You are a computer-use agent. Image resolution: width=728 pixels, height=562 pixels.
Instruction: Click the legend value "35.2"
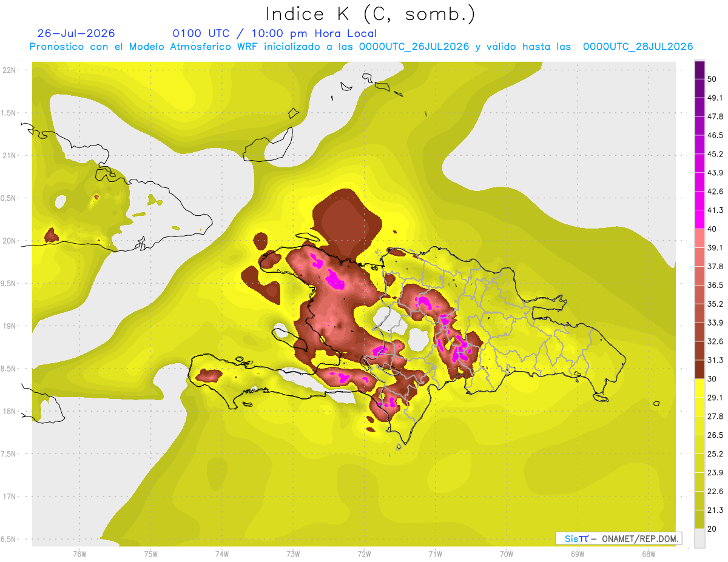tap(715, 304)
